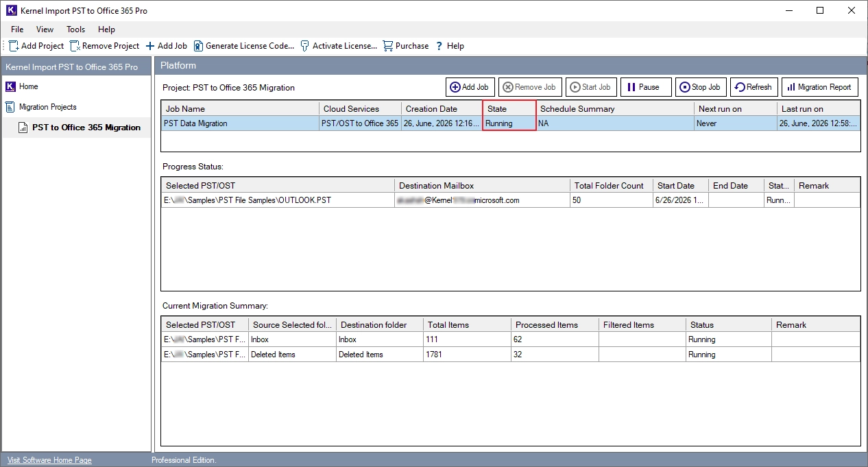Screen dimensions: 868x467
Task: Refresh the job list
Action: coord(754,87)
